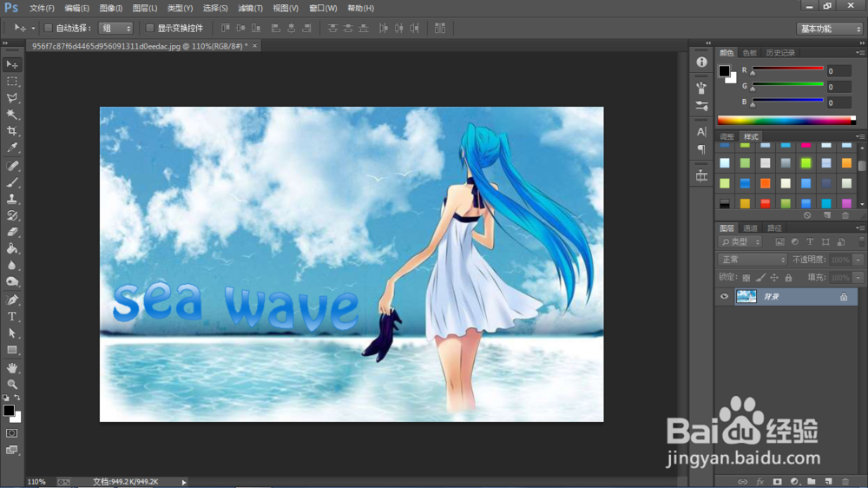Select the Blur tool

tap(11, 266)
